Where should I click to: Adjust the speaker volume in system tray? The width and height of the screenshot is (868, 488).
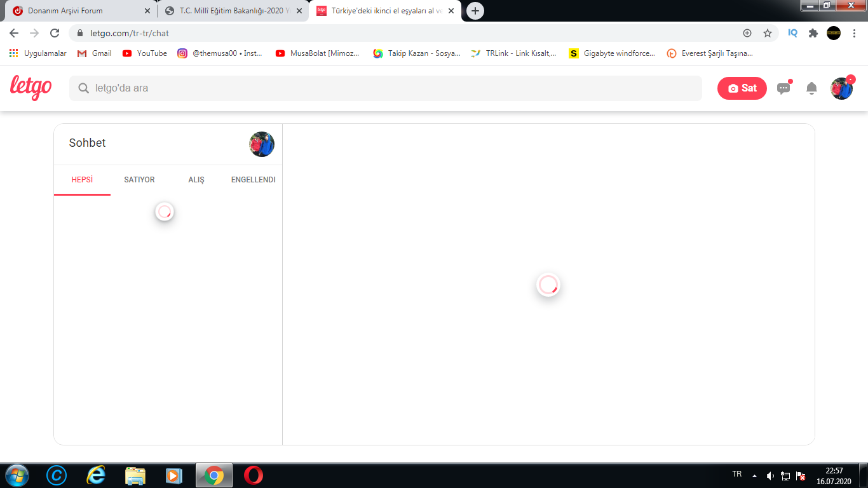[x=770, y=475]
